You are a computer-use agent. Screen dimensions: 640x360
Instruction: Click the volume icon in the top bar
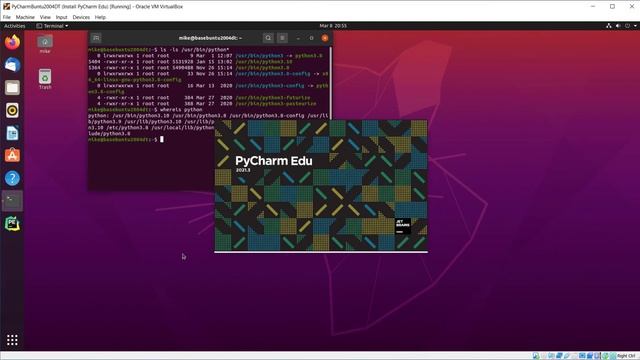click(618, 26)
